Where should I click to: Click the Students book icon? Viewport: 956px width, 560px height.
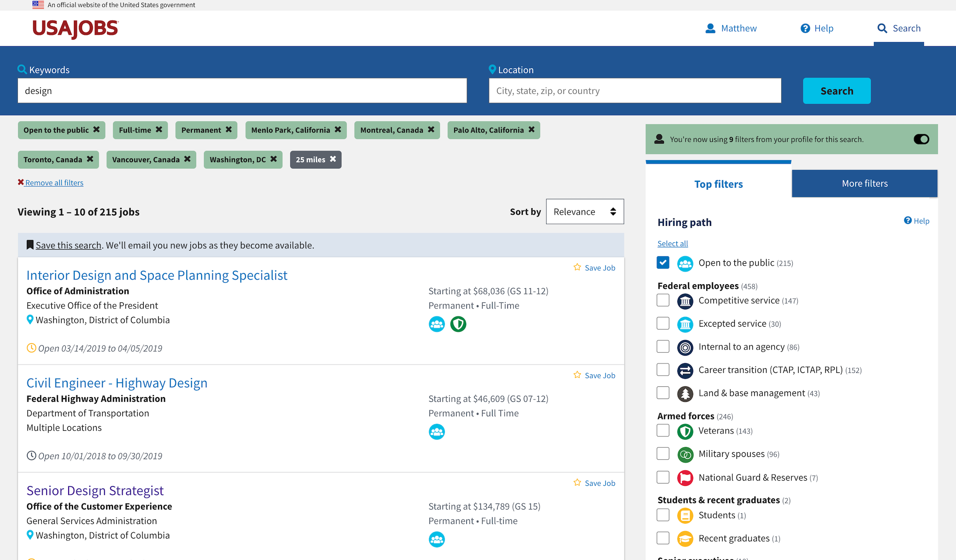tap(685, 516)
